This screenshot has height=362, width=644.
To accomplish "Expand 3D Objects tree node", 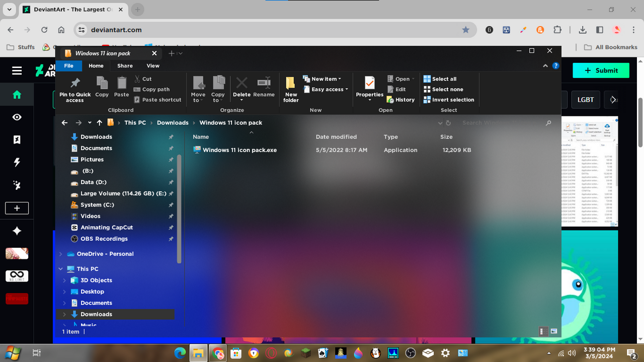I will coord(64,280).
